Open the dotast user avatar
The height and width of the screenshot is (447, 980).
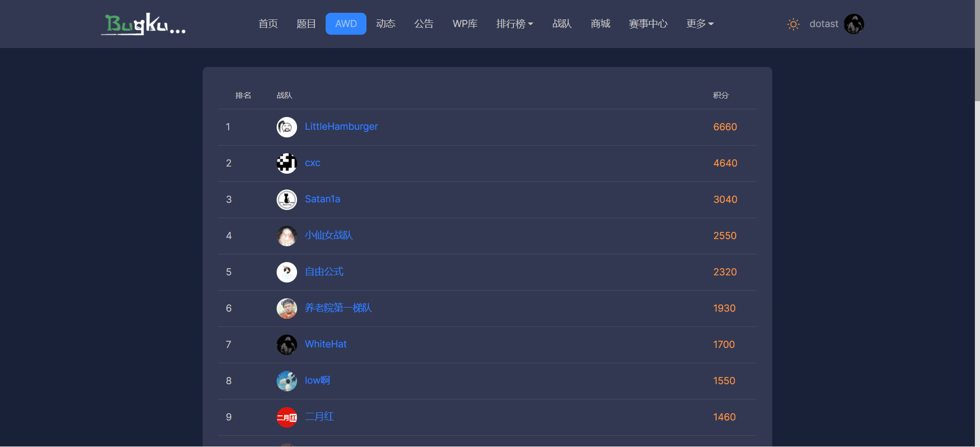tap(854, 24)
